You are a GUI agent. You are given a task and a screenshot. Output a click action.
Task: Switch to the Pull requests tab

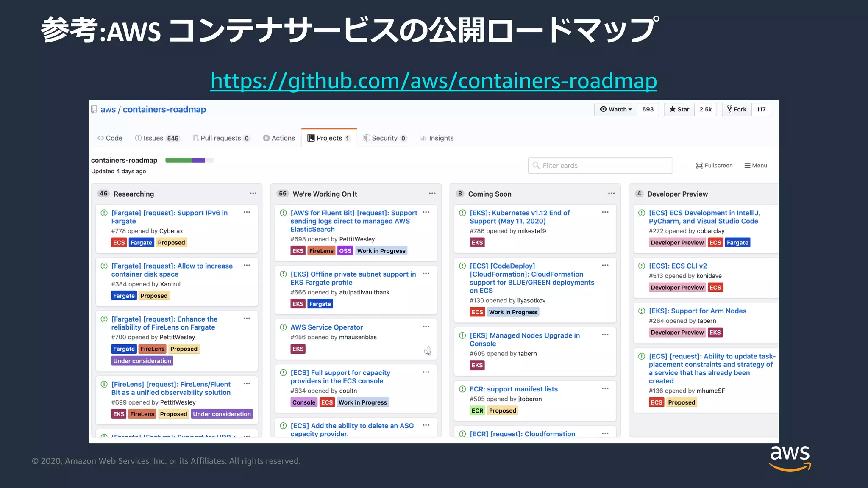coord(221,138)
